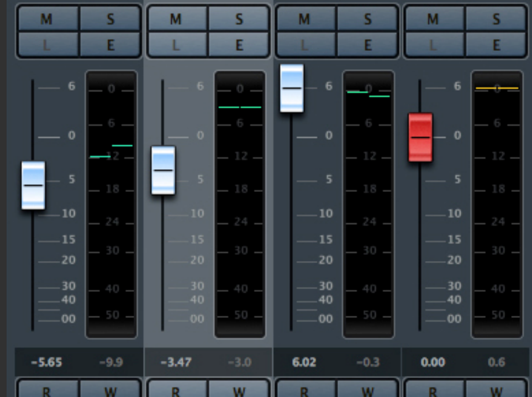Enable Read automation on the 6.02 channel
532x397 pixels.
pos(304,390)
